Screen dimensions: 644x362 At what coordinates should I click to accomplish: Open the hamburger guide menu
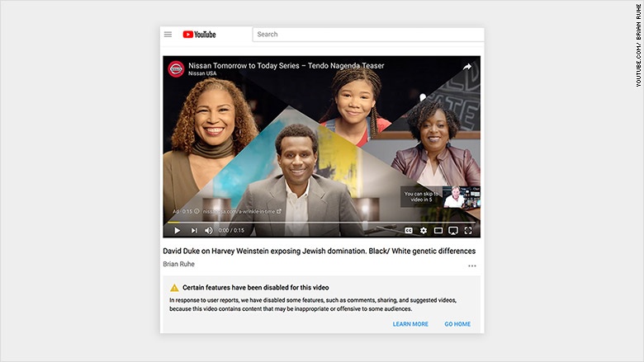168,35
